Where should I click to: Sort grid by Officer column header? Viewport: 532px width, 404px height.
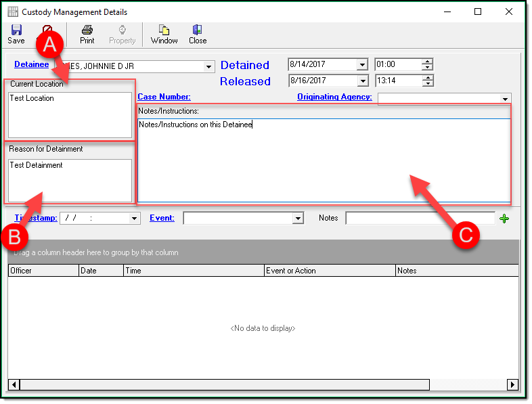point(43,271)
